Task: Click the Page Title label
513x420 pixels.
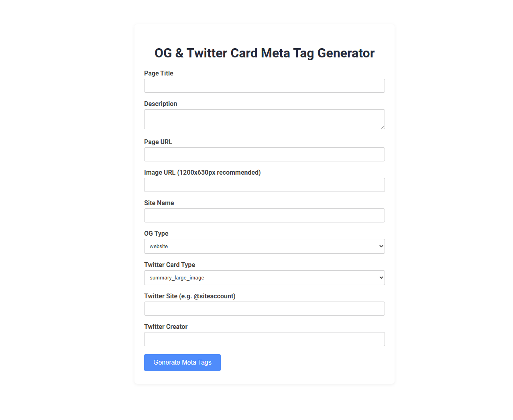Action: point(159,73)
